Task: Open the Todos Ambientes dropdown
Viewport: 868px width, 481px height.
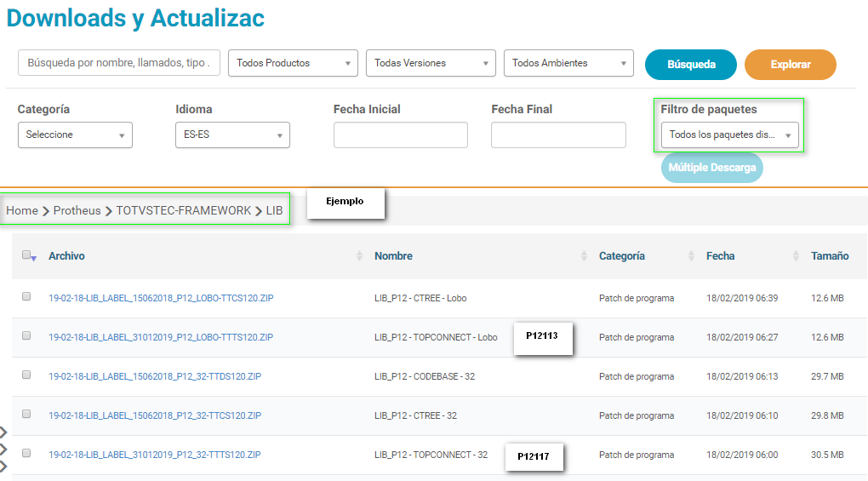Action: point(568,63)
